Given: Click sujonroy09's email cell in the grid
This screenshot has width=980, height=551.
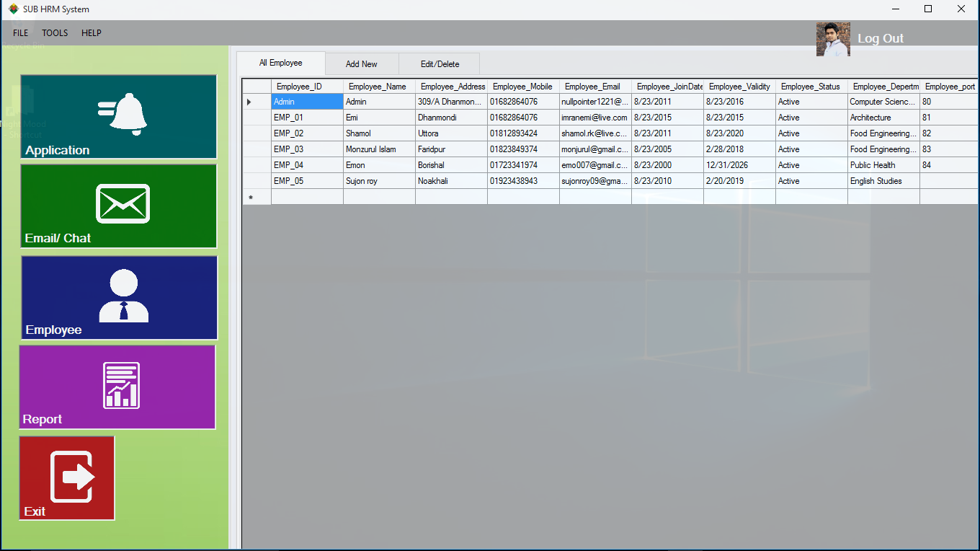Looking at the screenshot, I should click(x=594, y=180).
